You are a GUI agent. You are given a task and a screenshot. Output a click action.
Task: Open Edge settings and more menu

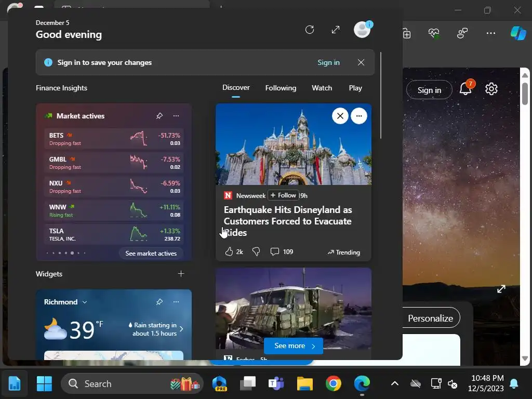point(490,33)
